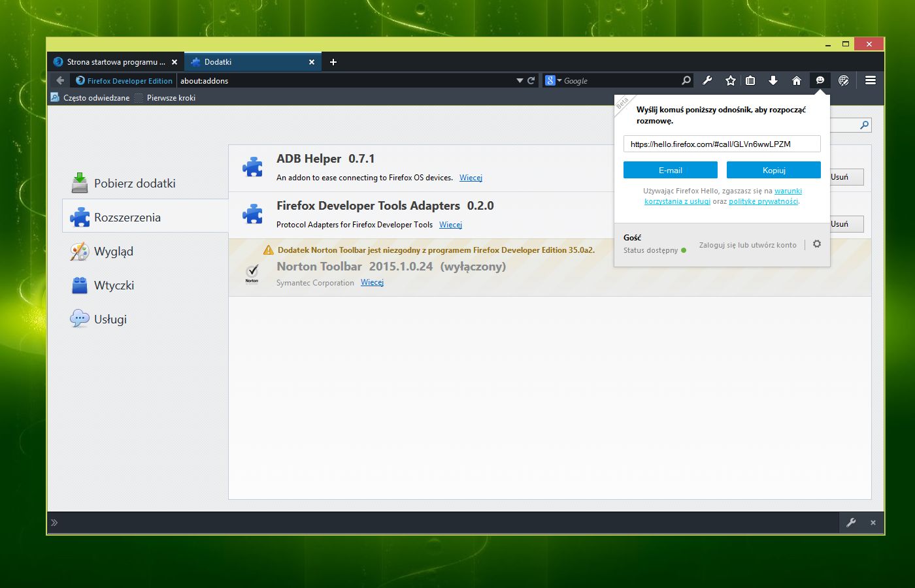Screen dimensions: 915x588
Task: Click the Hello call link text field
Action: coord(722,144)
